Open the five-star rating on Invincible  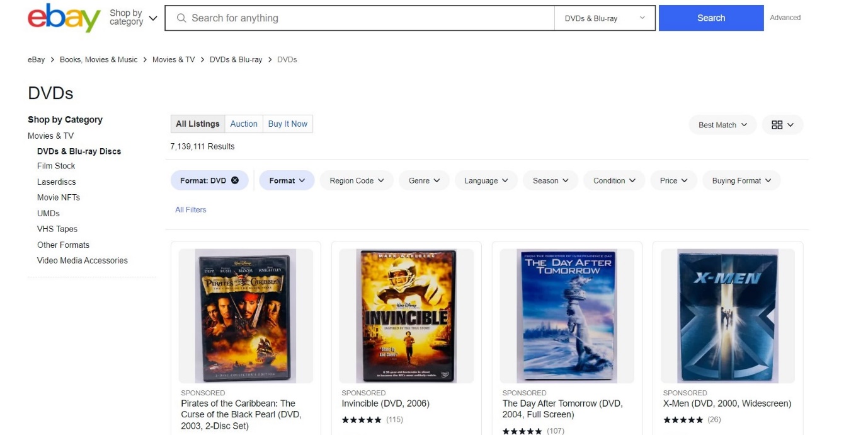pos(362,420)
